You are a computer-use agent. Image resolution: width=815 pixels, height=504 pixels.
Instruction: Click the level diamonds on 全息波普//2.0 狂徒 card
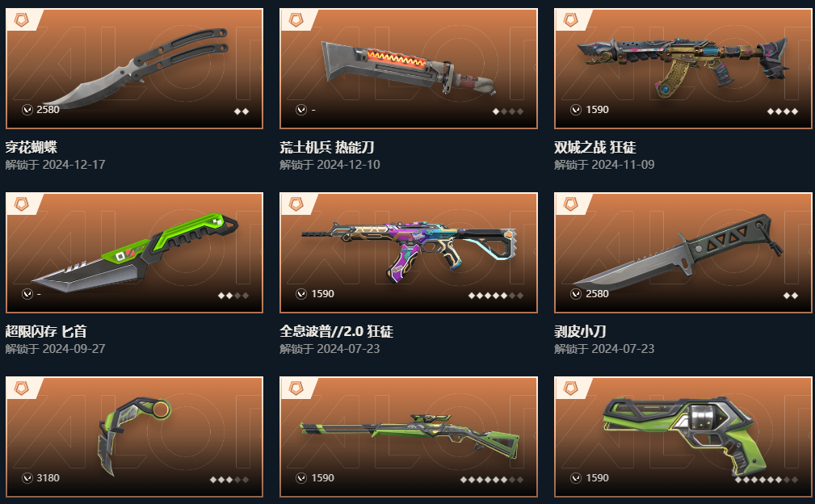495,296
